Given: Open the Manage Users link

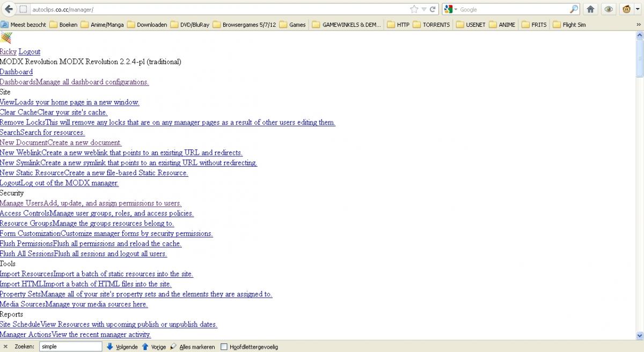Looking at the screenshot, I should pos(91,203).
